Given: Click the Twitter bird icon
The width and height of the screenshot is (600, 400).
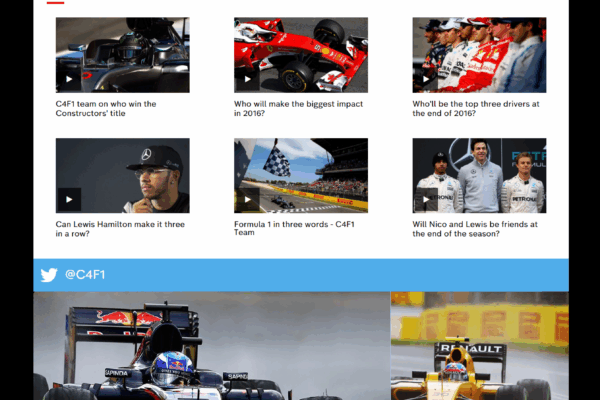Looking at the screenshot, I should (49, 275).
